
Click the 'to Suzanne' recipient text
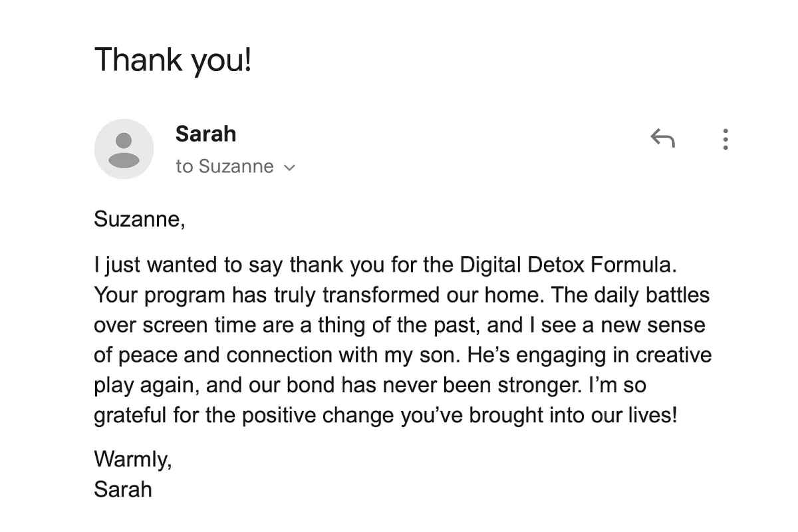[225, 166]
